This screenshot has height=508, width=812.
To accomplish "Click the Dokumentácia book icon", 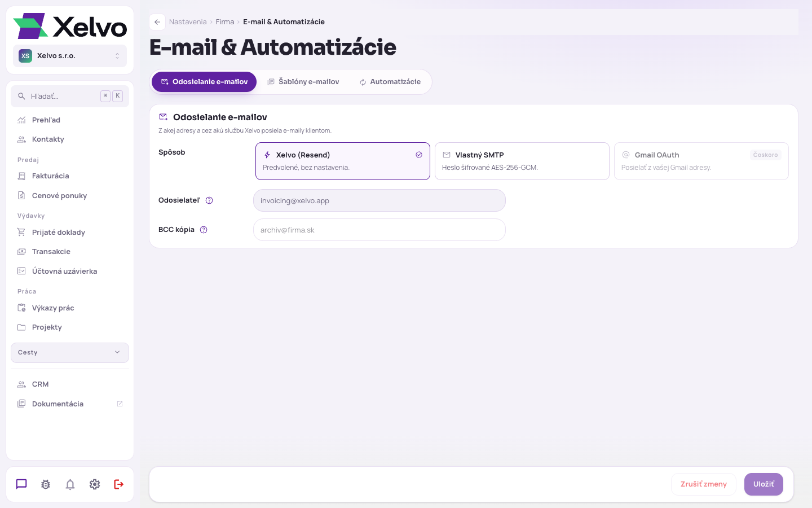I will pos(21,404).
